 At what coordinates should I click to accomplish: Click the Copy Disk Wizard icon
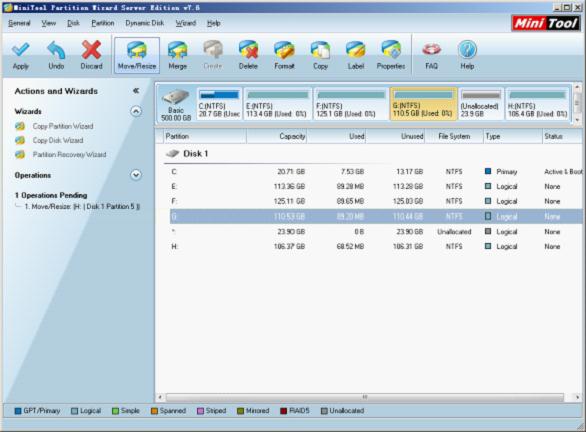20,141
